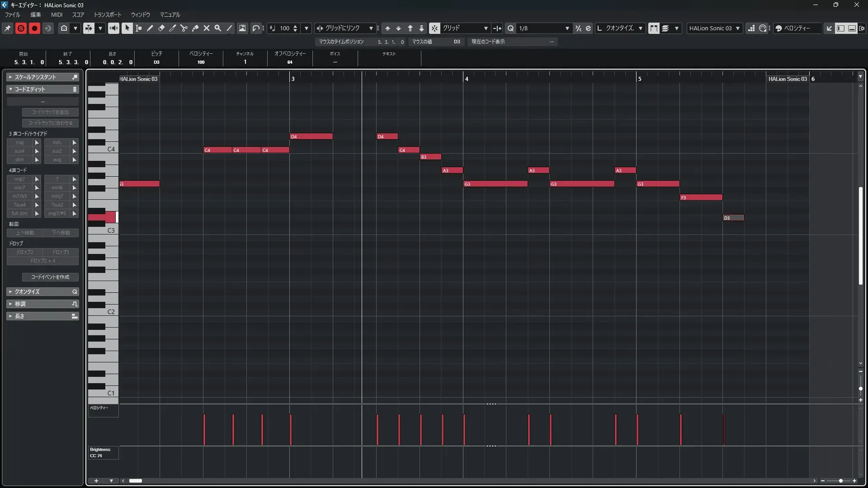Click the horizontal zoom slider handle
868x488 pixels.
point(840,481)
